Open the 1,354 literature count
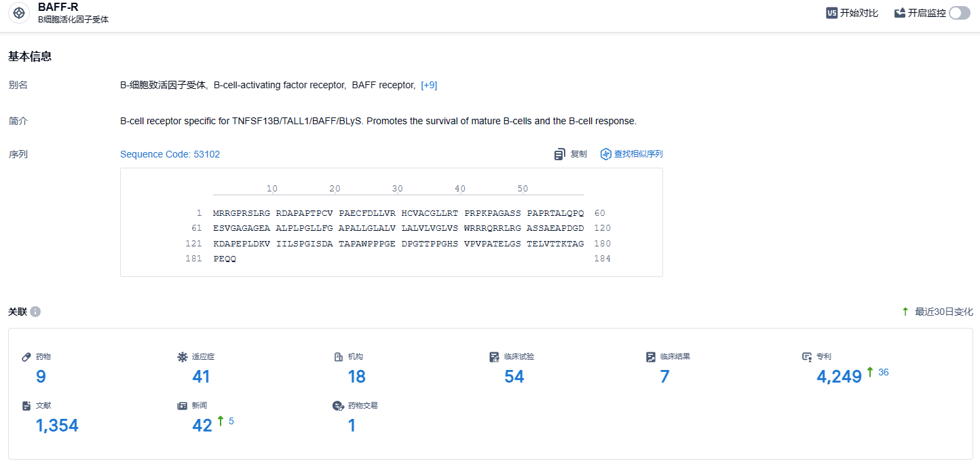Viewport: 980px width, 463px height. [57, 426]
